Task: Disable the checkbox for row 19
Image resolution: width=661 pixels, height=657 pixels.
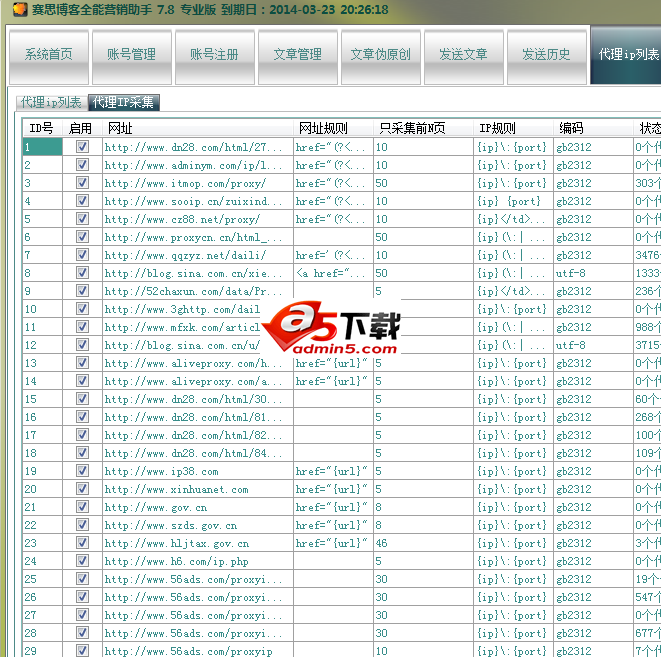Action: [x=82, y=471]
